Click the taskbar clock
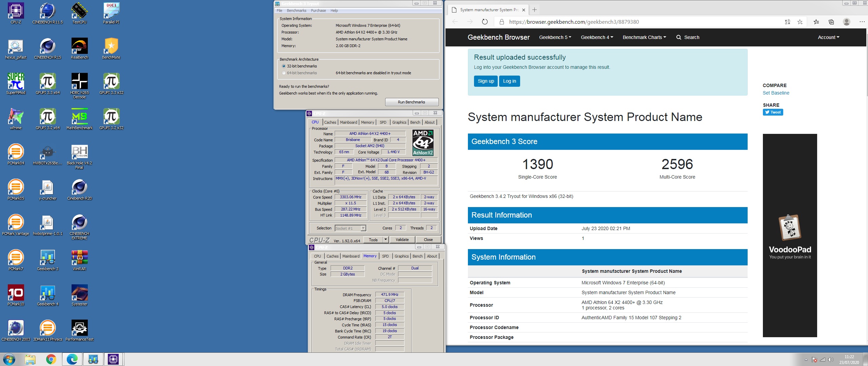 pyautogui.click(x=849, y=359)
